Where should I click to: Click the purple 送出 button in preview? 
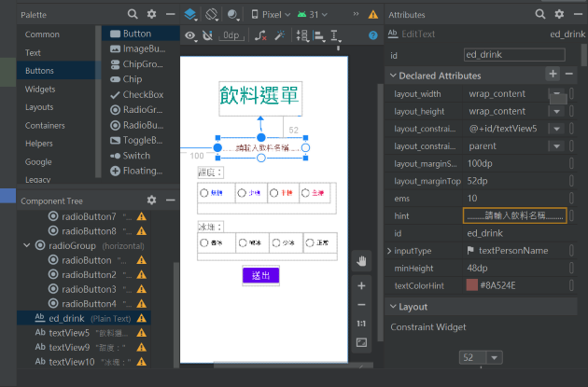tap(261, 276)
